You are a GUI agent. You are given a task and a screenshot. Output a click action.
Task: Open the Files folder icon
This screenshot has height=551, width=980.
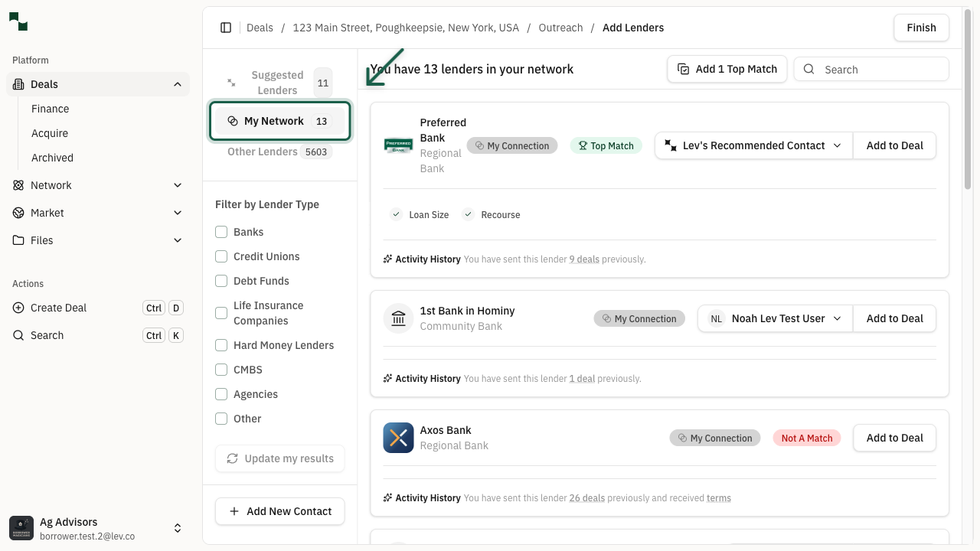(18, 240)
